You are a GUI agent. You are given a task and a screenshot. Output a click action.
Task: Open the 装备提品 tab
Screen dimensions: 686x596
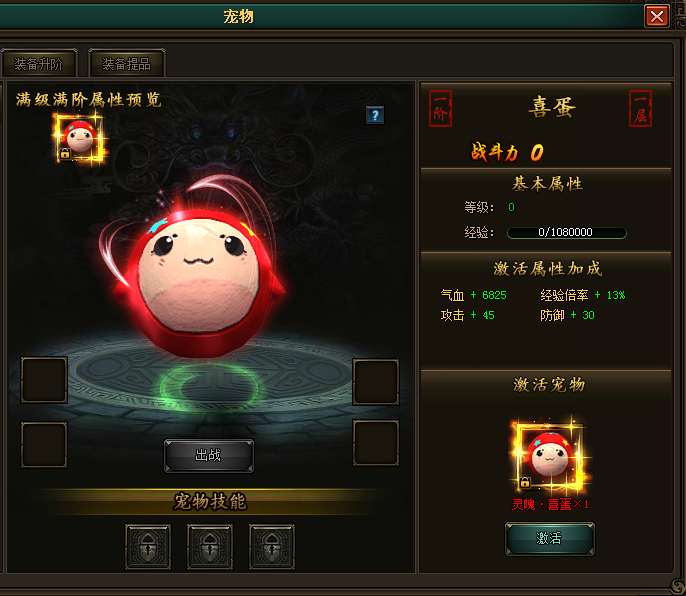[x=126, y=64]
